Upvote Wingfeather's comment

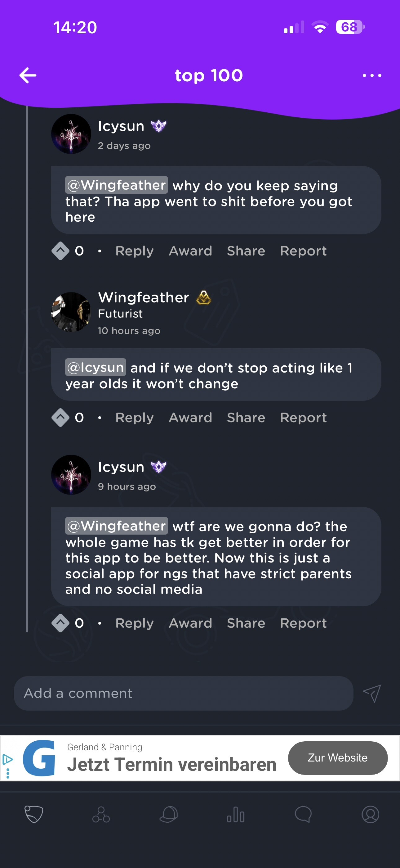tap(60, 418)
